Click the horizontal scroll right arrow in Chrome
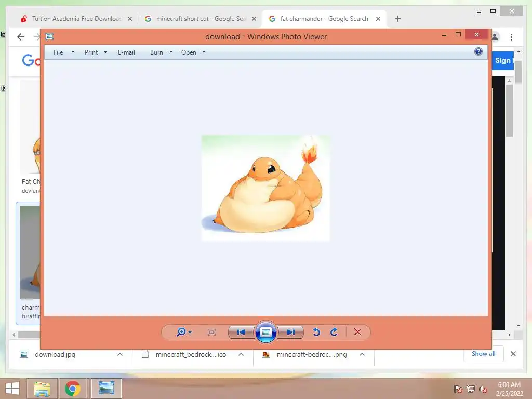The width and height of the screenshot is (532, 399). (509, 335)
